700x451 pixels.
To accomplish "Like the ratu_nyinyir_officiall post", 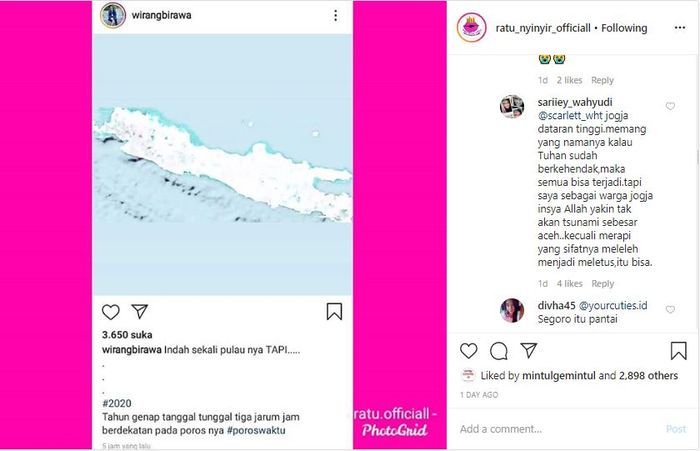I will [469, 351].
